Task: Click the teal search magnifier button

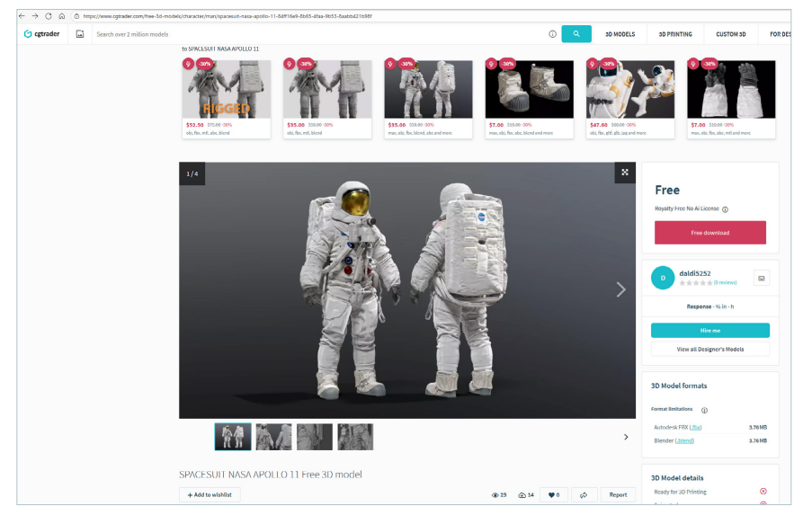Action: point(576,34)
